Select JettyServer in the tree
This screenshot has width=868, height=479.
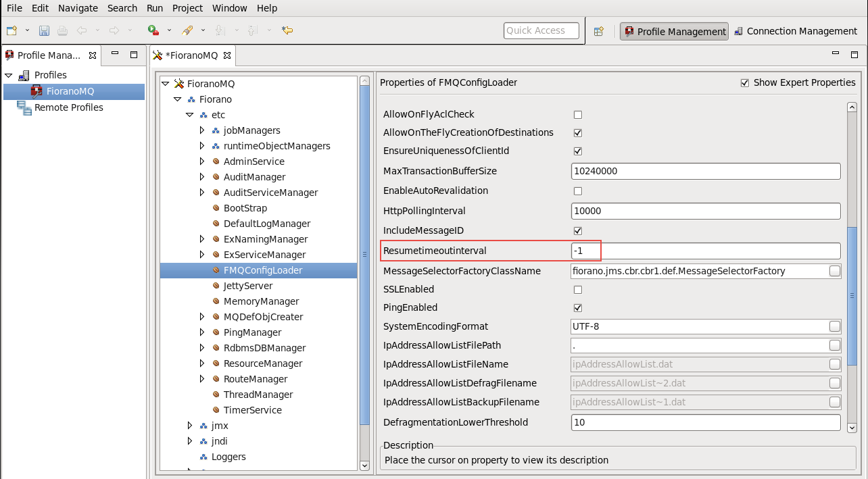[x=247, y=286]
